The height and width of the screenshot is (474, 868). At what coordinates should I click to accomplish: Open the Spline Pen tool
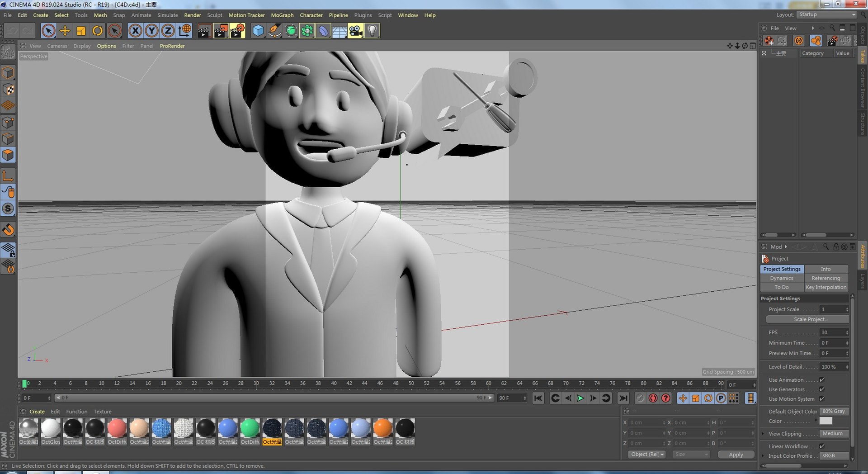click(x=274, y=31)
